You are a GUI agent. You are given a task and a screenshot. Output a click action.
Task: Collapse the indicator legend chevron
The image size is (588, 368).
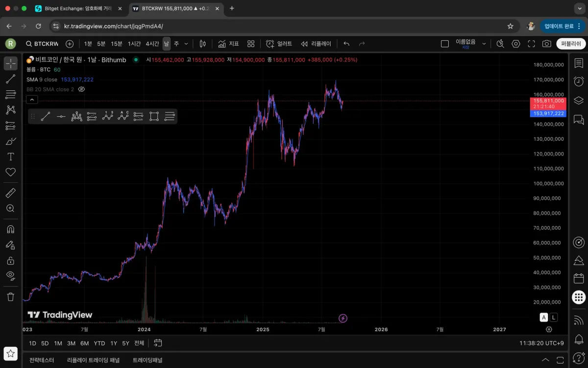[31, 100]
